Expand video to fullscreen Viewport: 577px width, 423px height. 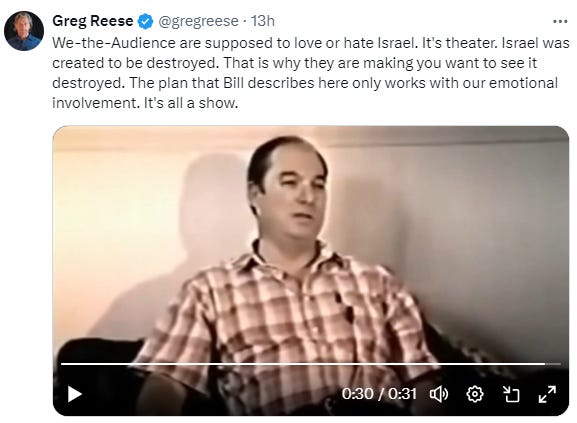547,394
